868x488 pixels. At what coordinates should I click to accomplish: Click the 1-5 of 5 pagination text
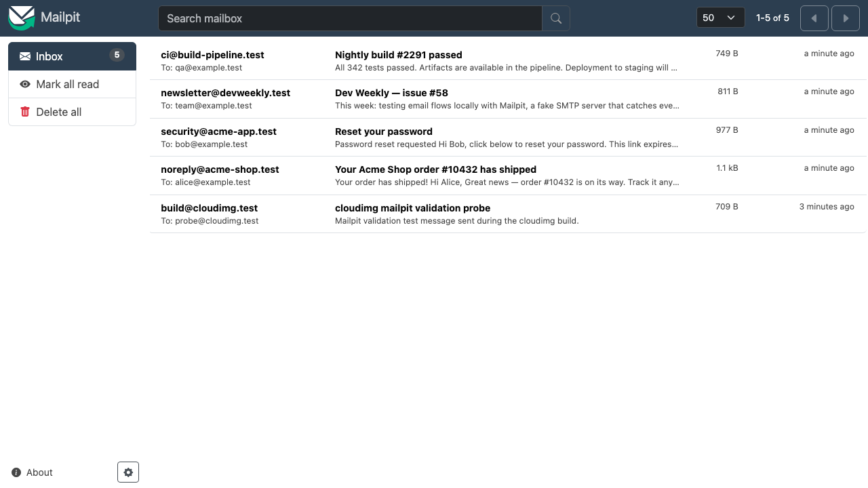tap(772, 18)
